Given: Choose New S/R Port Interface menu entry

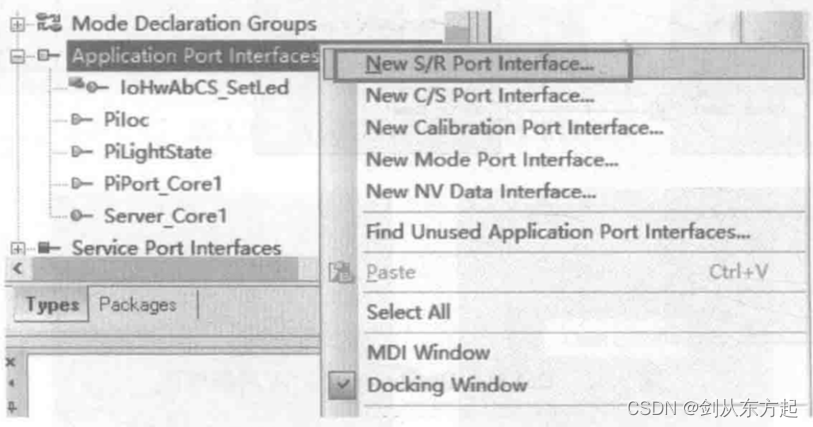Looking at the screenshot, I should (x=479, y=64).
